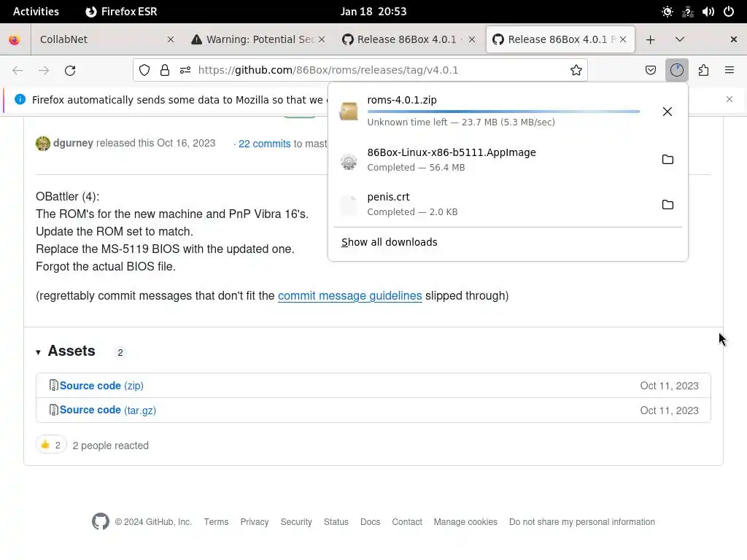This screenshot has height=560, width=747.
Task: Download Source code (zip)
Action: [101, 385]
